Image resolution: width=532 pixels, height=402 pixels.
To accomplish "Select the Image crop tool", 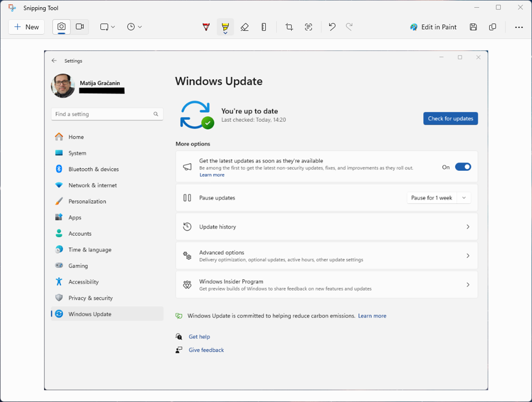I will pos(289,27).
